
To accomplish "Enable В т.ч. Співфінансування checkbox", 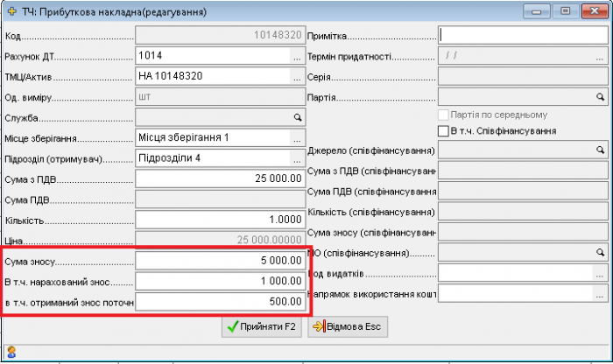I will click(444, 131).
